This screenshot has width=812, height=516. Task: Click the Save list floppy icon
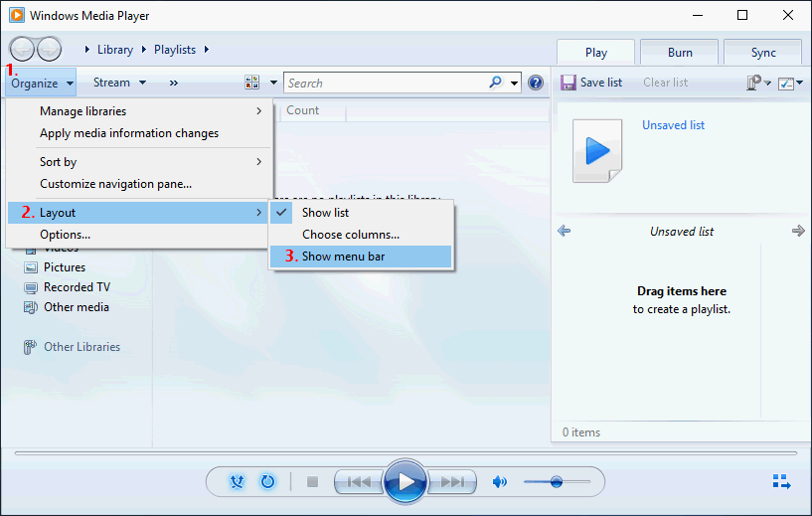(x=568, y=83)
